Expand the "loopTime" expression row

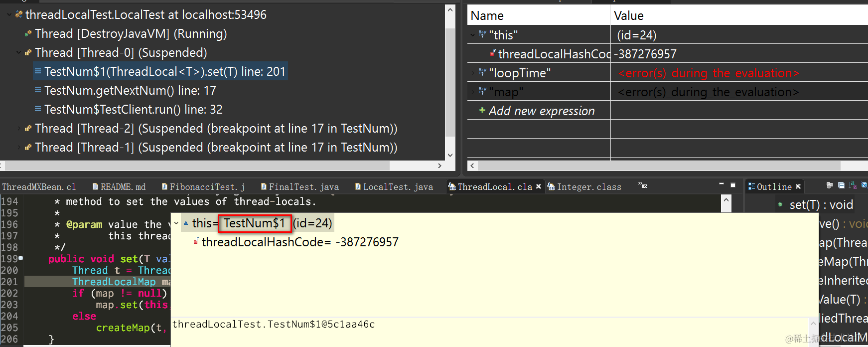472,72
